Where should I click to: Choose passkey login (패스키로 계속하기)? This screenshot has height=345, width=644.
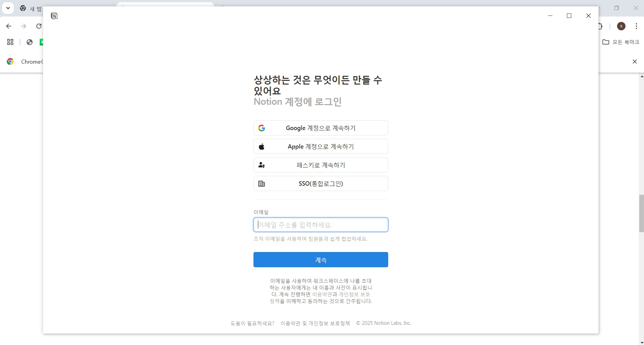coord(320,165)
